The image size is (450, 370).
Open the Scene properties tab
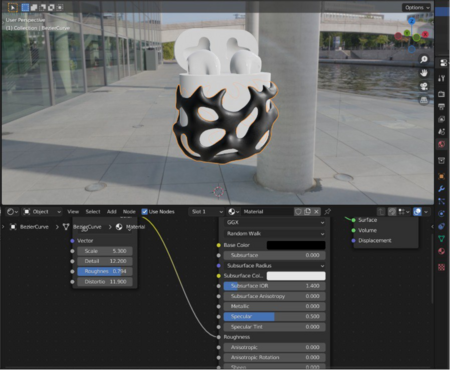pos(442,132)
